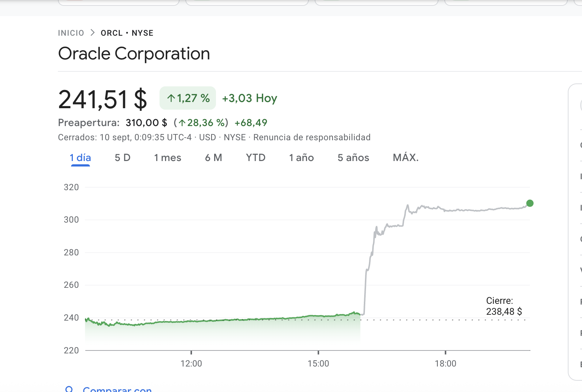
Task: Click the breadcrumb chevron arrow after INICIO
Action: (93, 33)
